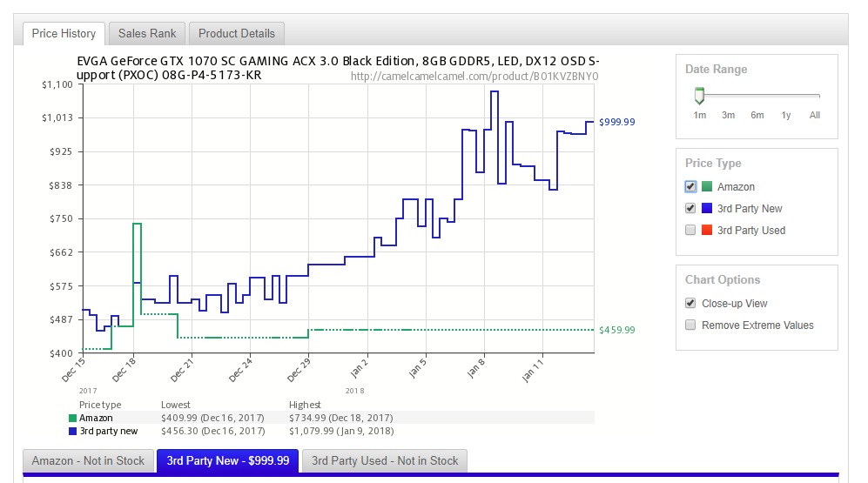868x483 pixels.
Task: Click the EVGA GeForce GTX 1070 chart title
Action: coord(338,68)
